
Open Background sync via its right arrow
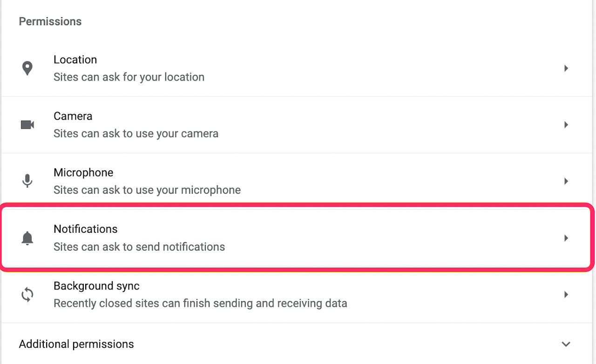(566, 295)
